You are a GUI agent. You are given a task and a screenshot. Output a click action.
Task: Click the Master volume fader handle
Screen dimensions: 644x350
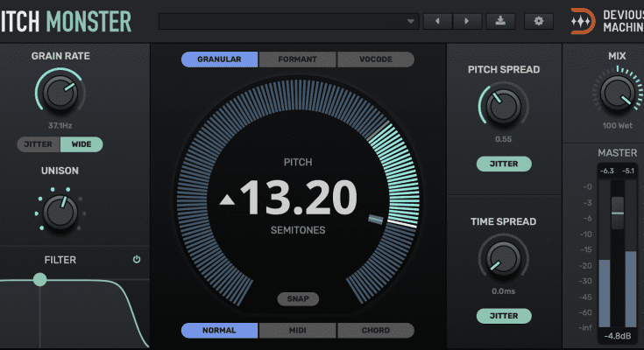pos(618,213)
